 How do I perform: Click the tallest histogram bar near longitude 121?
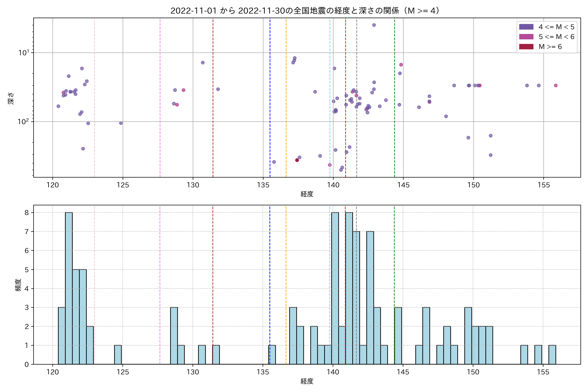pyautogui.click(x=69, y=288)
